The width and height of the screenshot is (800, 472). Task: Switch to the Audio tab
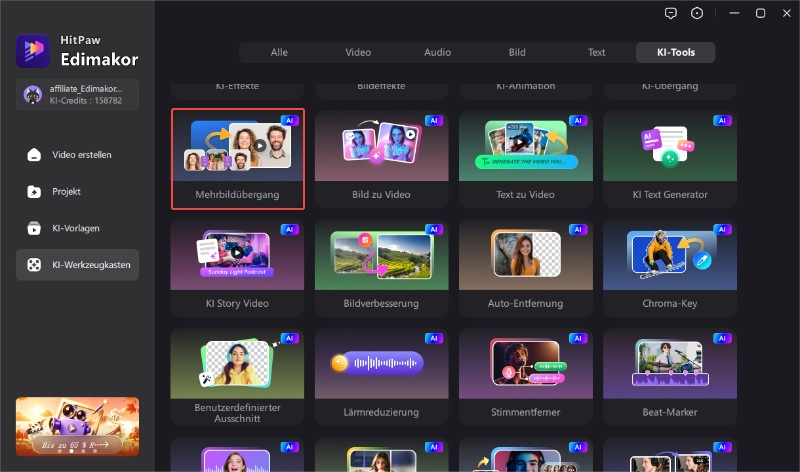point(437,52)
